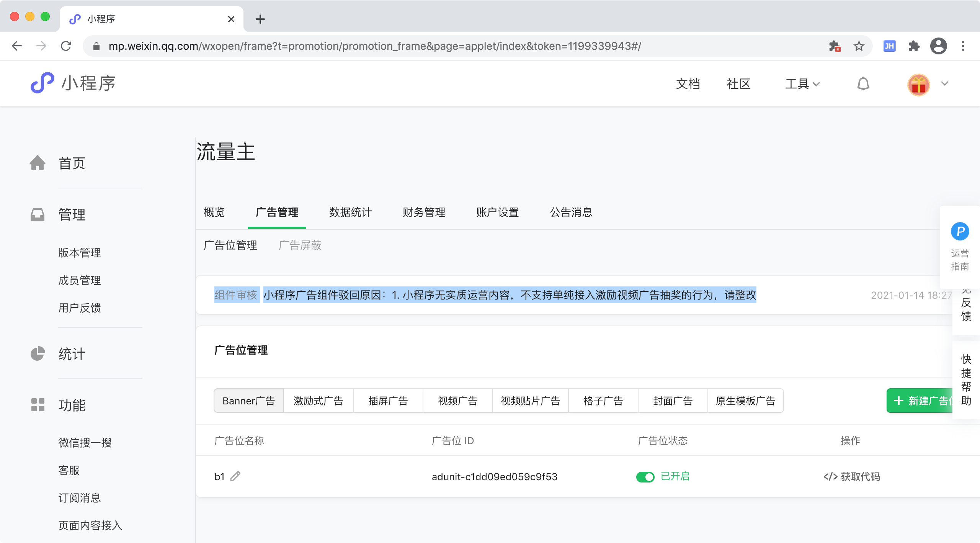This screenshot has width=980, height=543.
Task: Bookmark this page with star icon
Action: point(859,46)
